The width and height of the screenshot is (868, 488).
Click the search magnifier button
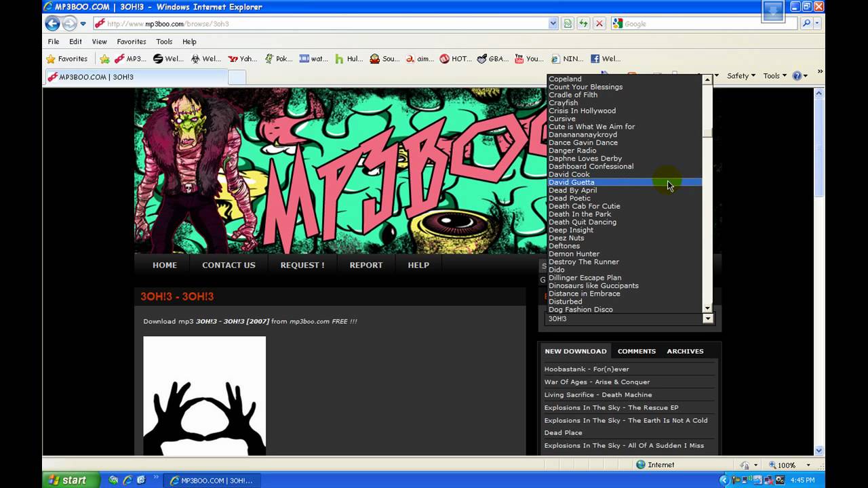[x=806, y=23]
